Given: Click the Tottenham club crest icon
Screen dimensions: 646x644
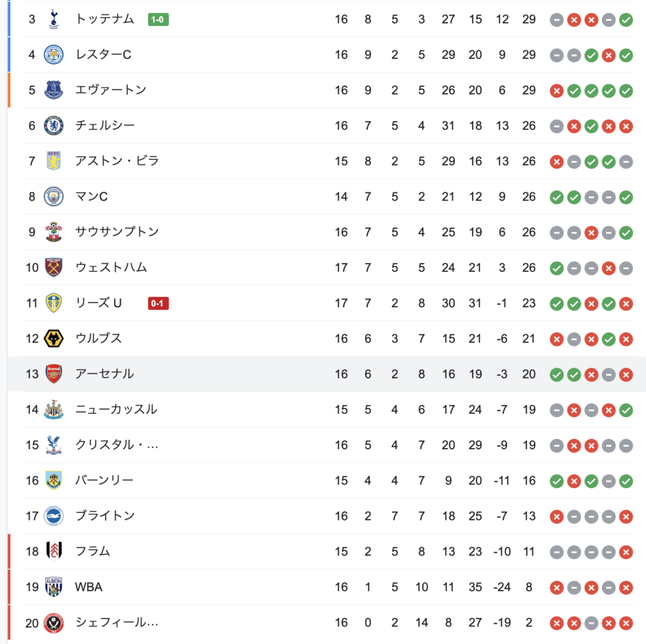Looking at the screenshot, I should 54,20.
